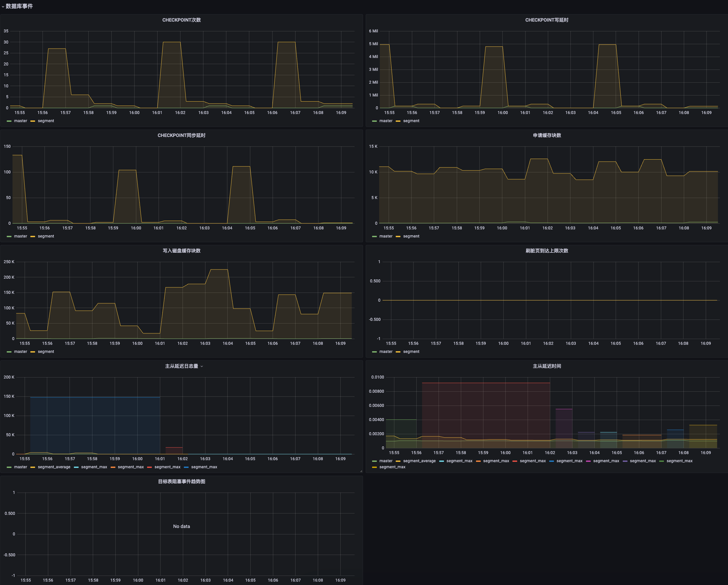Viewport: 728px width, 585px height.
Task: Click the 200 K axis label in 主从延迟日志量
Action: point(9,377)
